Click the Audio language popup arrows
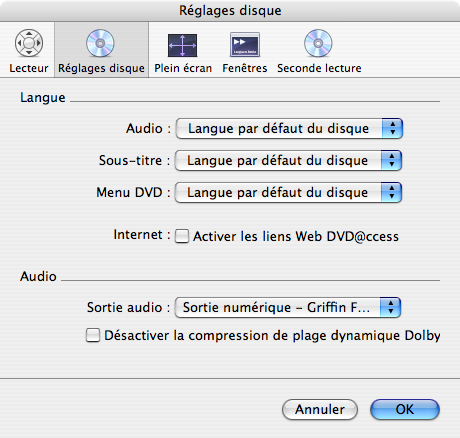 pos(393,128)
